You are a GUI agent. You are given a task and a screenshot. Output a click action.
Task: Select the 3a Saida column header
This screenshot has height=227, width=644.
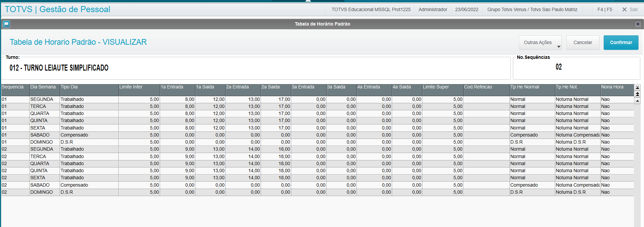[x=341, y=90]
